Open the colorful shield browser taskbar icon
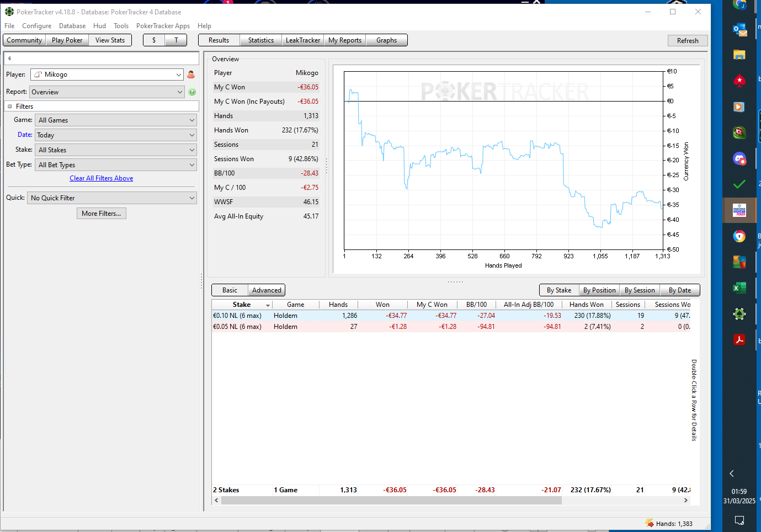Screen dimensions: 761x532 coord(739,236)
